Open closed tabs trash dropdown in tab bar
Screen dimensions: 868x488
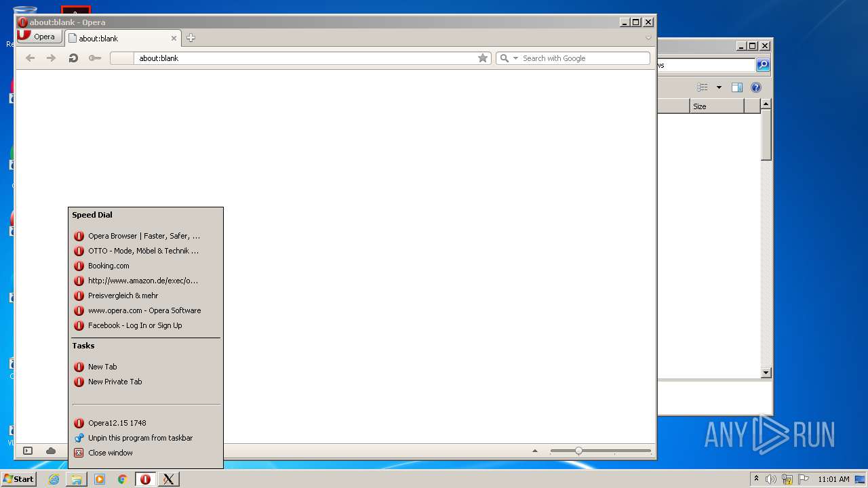648,38
